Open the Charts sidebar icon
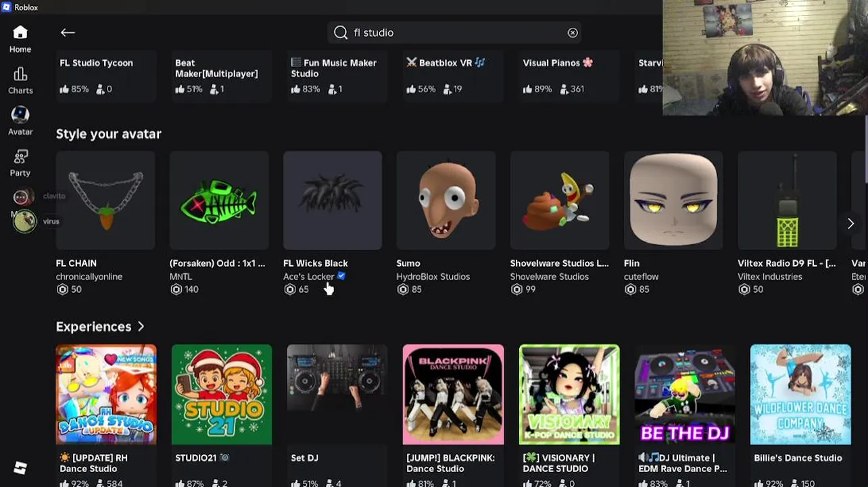 [x=20, y=74]
